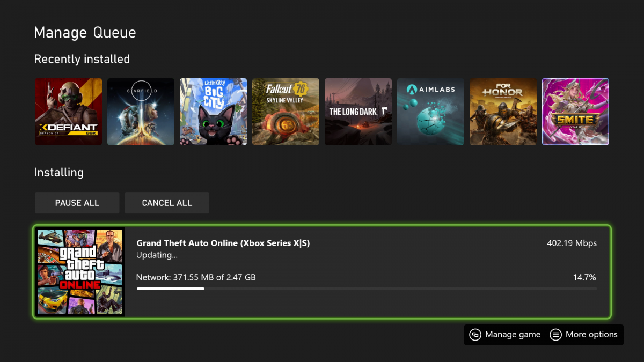Click the Manage Queue heading
The width and height of the screenshot is (644, 362).
85,32
